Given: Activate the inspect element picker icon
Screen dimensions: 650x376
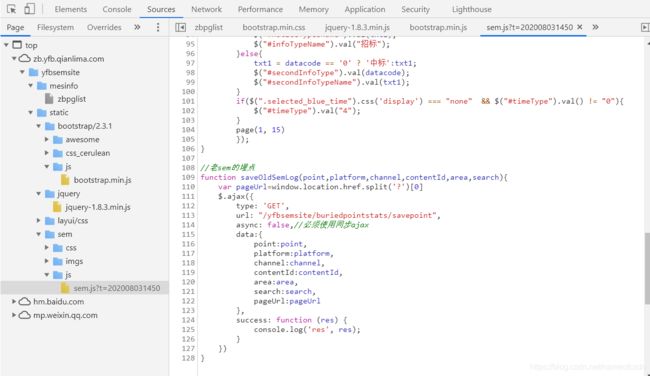Looking at the screenshot, I should point(12,9).
